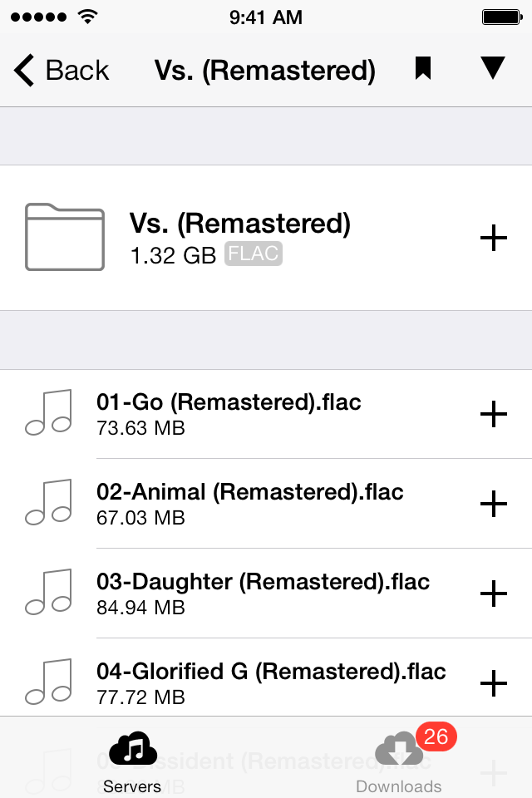Tap the red 26 downloads badge

[436, 736]
